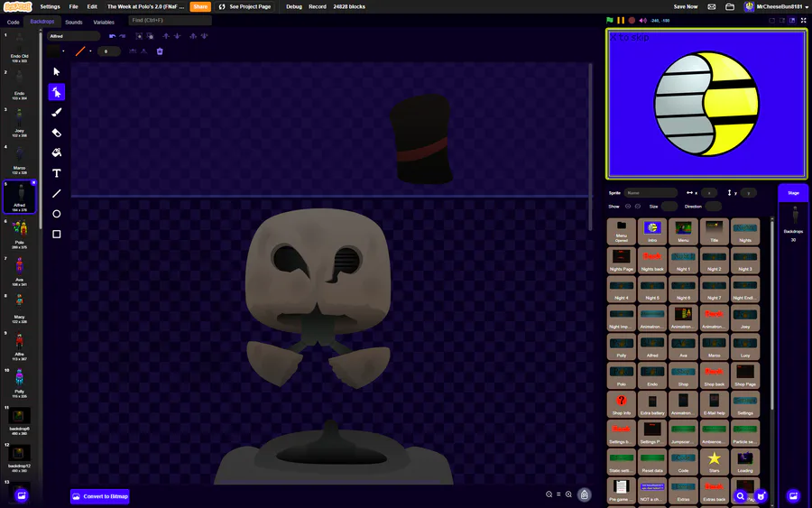Select the Nights Page sprite
This screenshot has width=812, height=508.
coord(622,260)
